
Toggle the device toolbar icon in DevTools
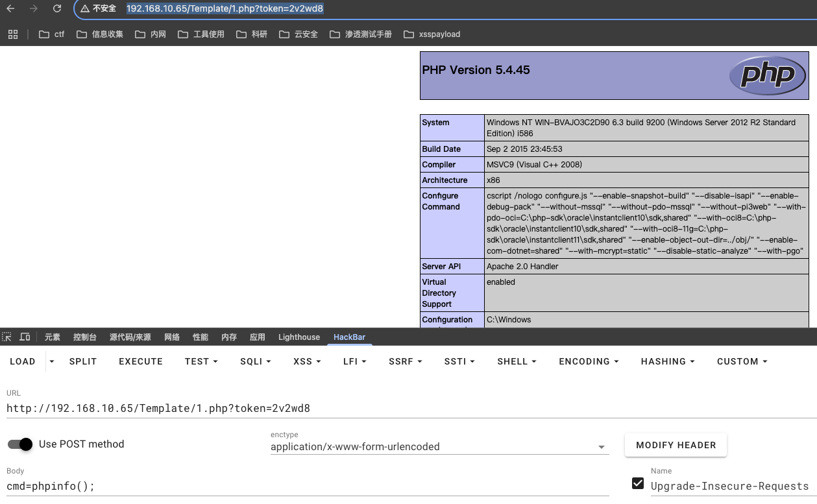[25, 337]
